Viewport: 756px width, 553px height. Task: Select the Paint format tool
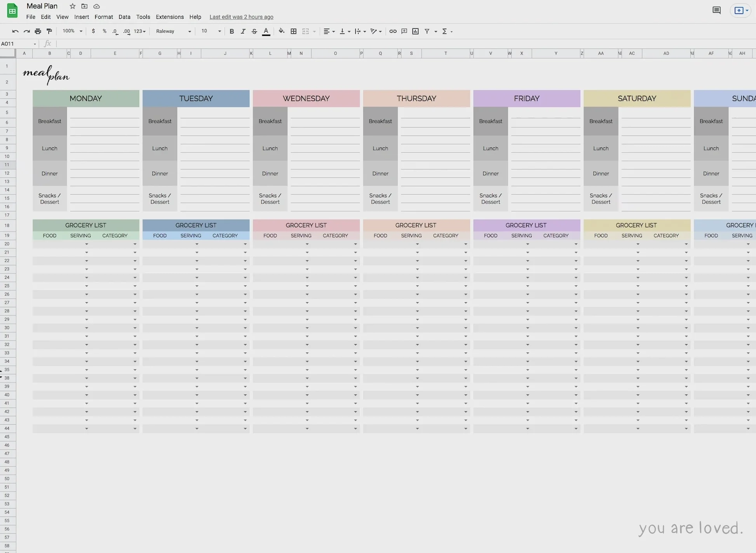49,31
